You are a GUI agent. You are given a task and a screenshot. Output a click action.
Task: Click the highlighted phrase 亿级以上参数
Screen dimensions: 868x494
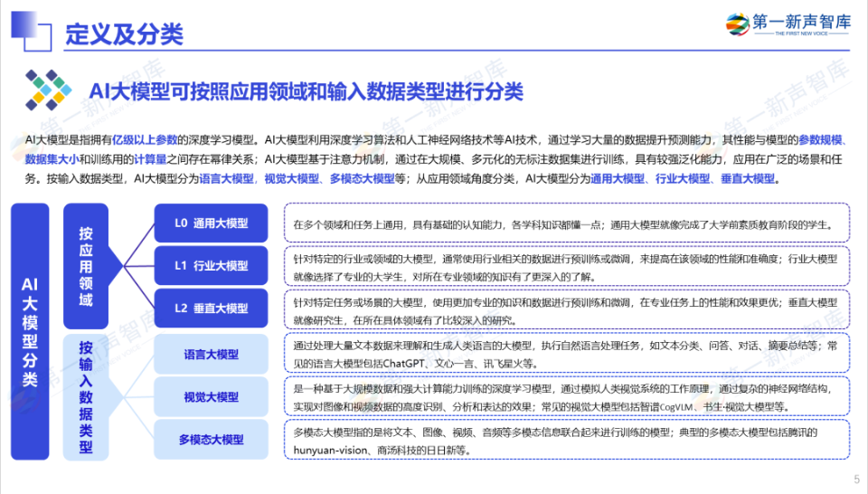pos(145,139)
